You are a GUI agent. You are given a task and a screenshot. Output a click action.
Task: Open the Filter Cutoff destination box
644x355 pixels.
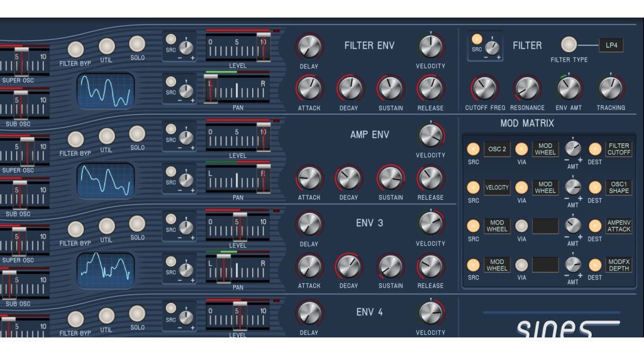tap(619, 150)
